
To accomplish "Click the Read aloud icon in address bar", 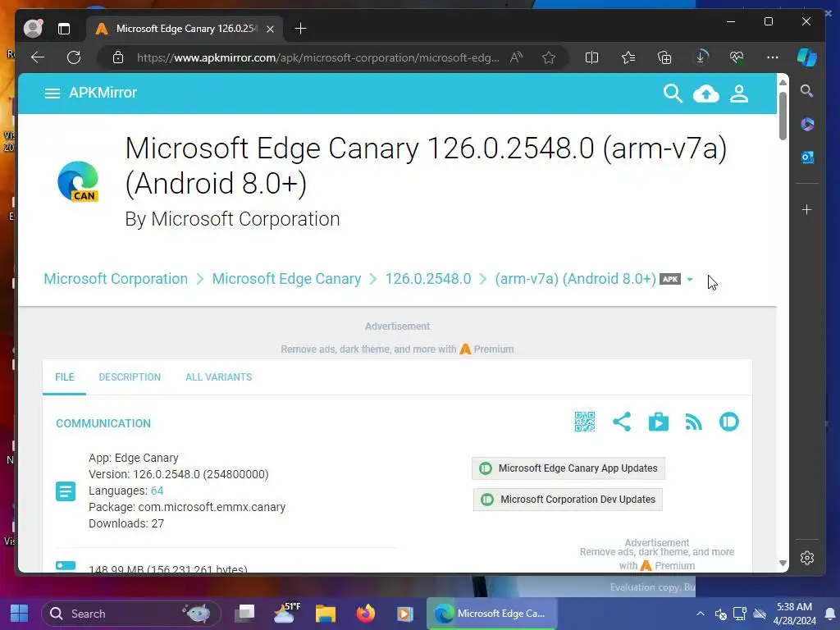I will pyautogui.click(x=517, y=57).
